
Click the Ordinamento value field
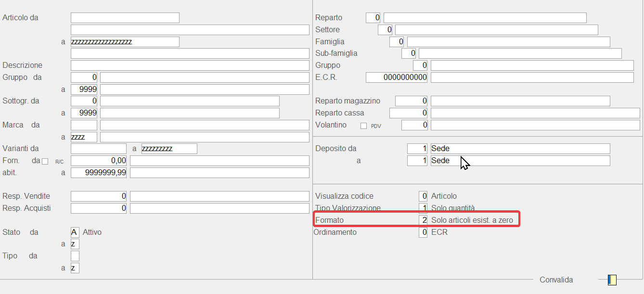pos(423,232)
